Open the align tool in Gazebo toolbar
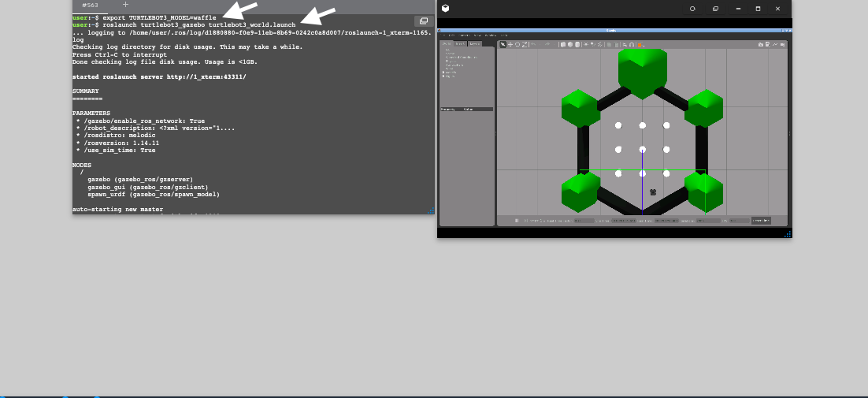This screenshot has width=868, height=398. tap(625, 45)
